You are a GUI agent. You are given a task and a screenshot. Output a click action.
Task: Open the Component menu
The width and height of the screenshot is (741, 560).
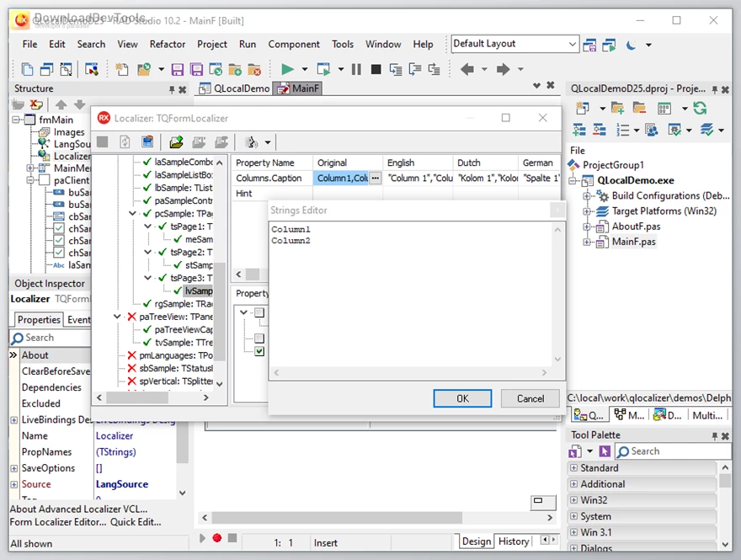click(x=294, y=45)
